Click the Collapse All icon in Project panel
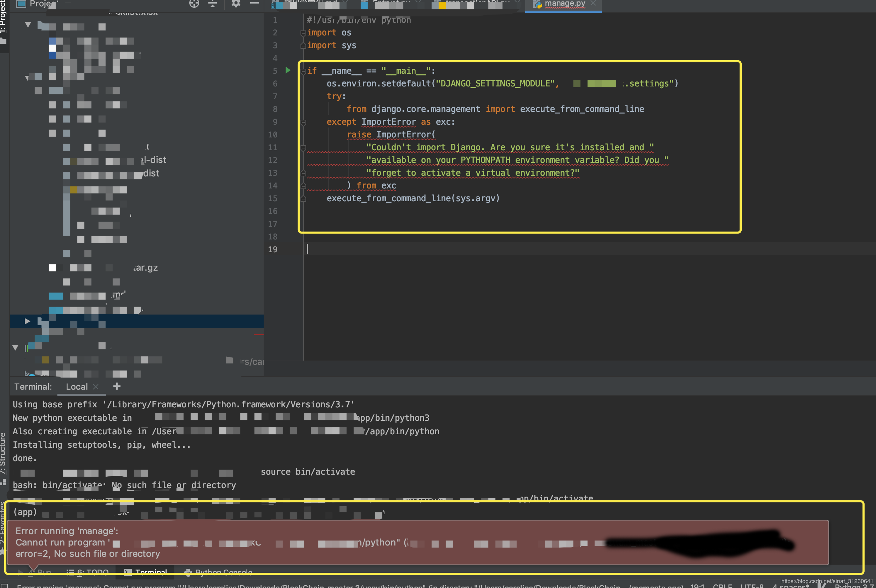876x588 pixels. coord(213,4)
